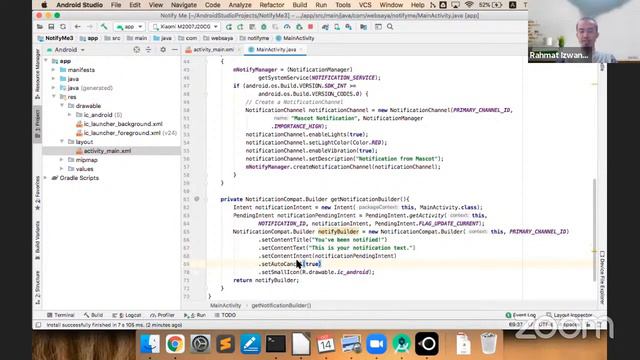Open the Terminal tool window

[61, 315]
